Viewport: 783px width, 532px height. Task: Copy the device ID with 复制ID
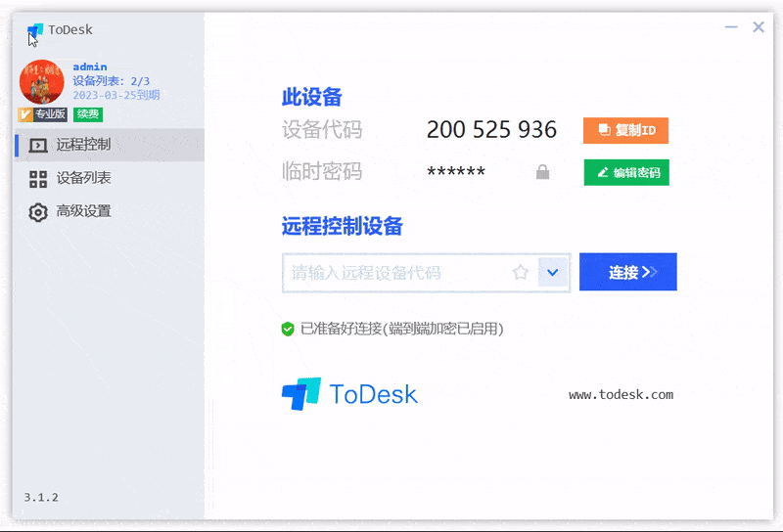click(x=625, y=130)
